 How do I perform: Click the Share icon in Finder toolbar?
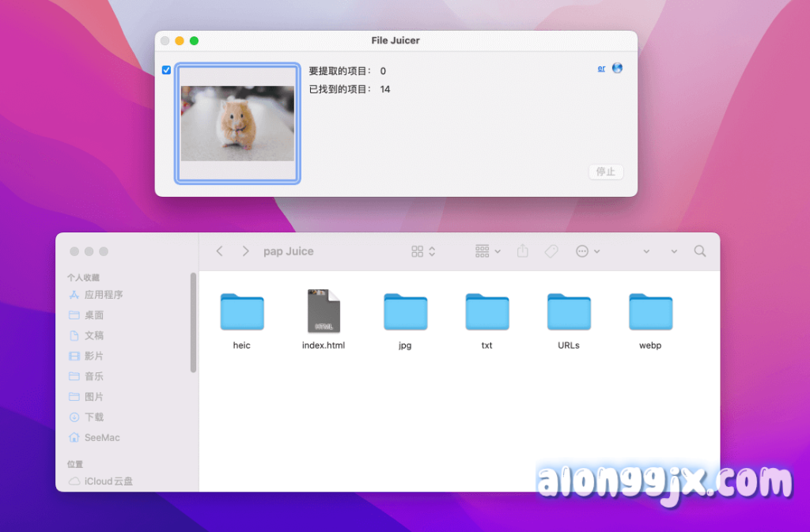(522, 251)
